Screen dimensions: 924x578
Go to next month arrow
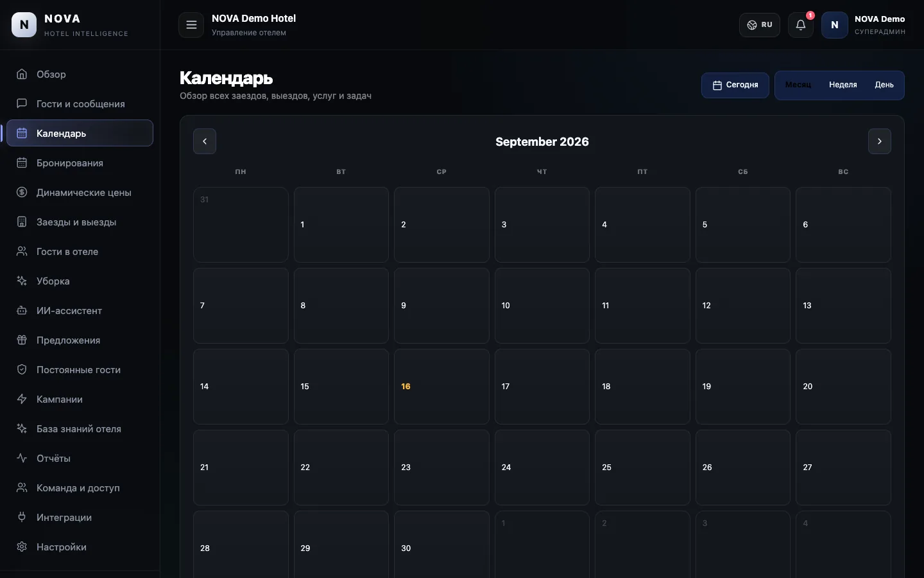[x=880, y=141]
